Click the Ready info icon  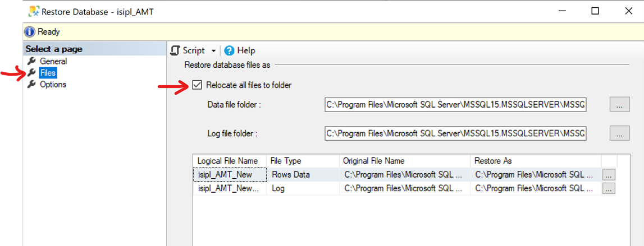pyautogui.click(x=30, y=31)
